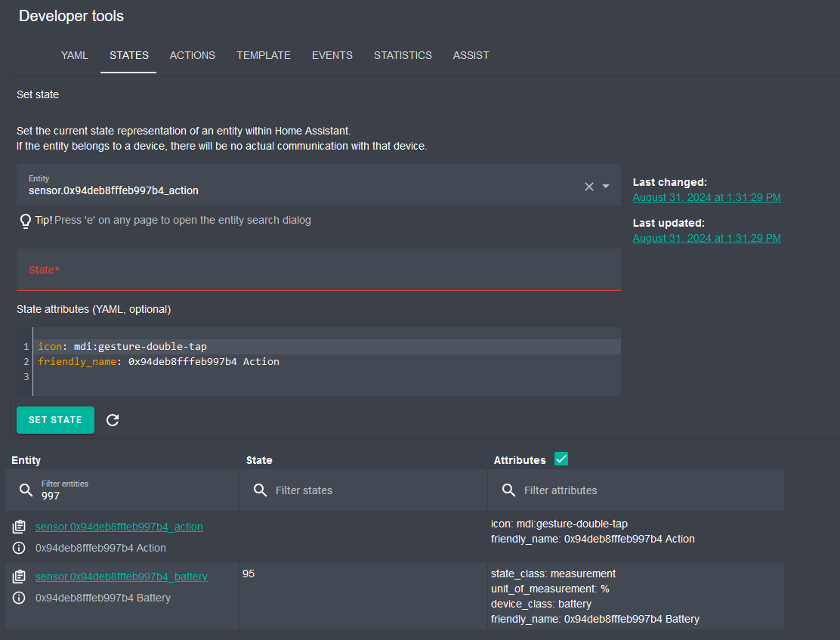
Task: Open the sensor.0x94deb8fffeb997b4_battery entity link
Action: point(121,577)
